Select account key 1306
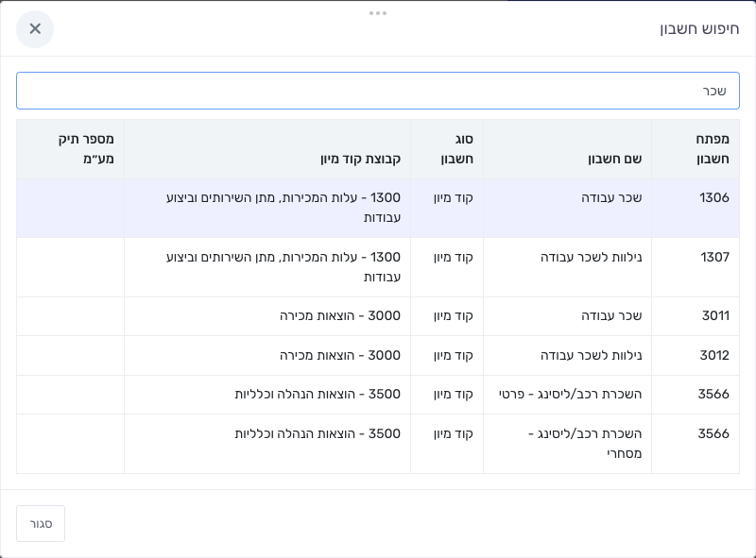The image size is (756, 558). click(714, 197)
